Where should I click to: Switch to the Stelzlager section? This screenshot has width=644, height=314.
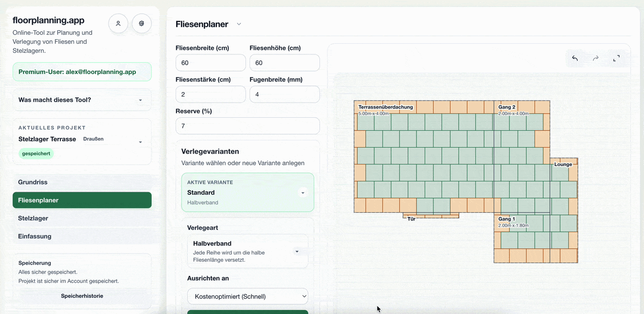pos(82,218)
